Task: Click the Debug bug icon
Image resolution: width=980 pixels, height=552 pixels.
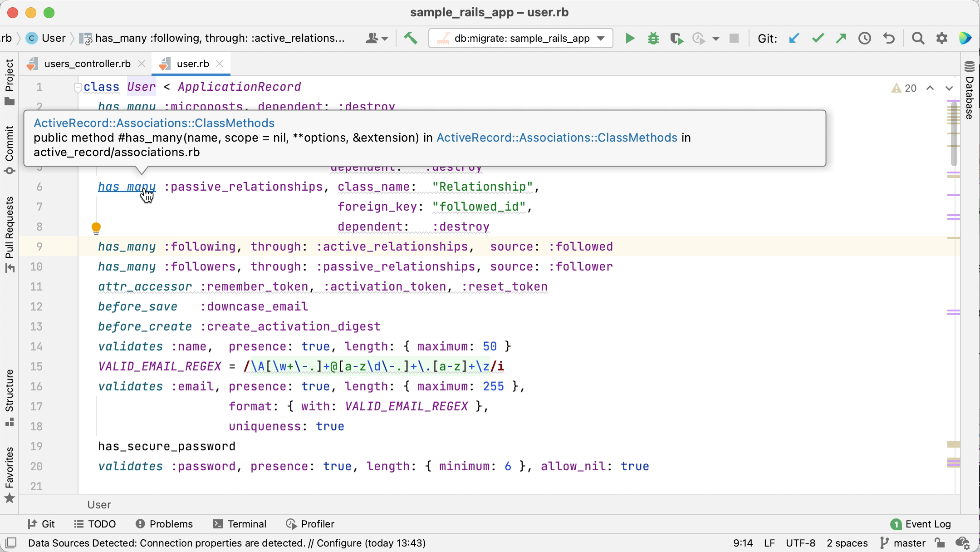Action: pyautogui.click(x=653, y=39)
